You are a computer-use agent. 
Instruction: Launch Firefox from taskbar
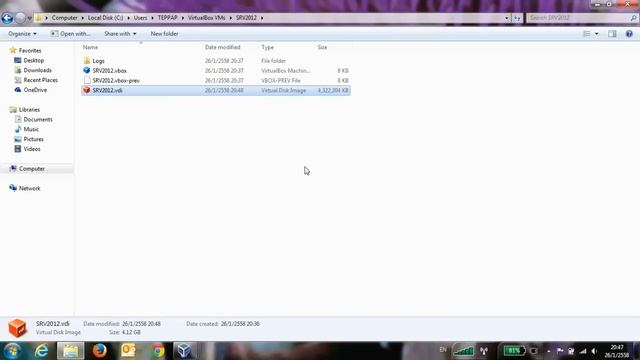coord(100,351)
